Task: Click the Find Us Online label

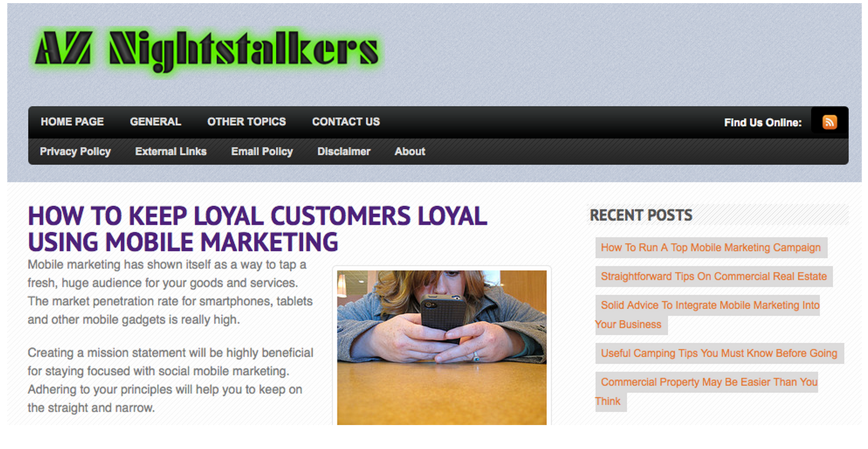Action: (763, 123)
